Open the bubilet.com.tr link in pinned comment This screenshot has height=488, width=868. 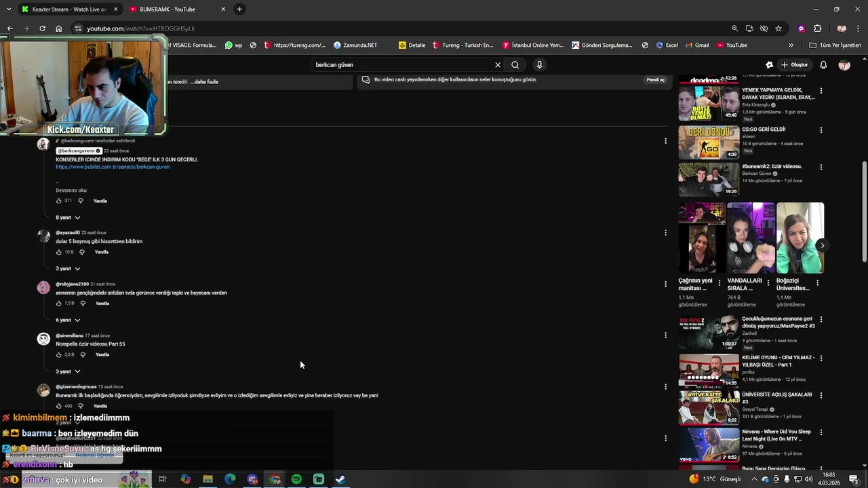click(x=113, y=167)
